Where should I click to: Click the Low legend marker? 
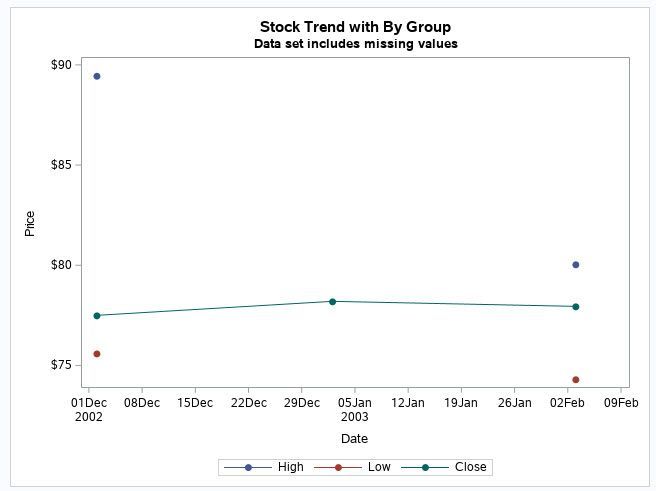tap(338, 467)
